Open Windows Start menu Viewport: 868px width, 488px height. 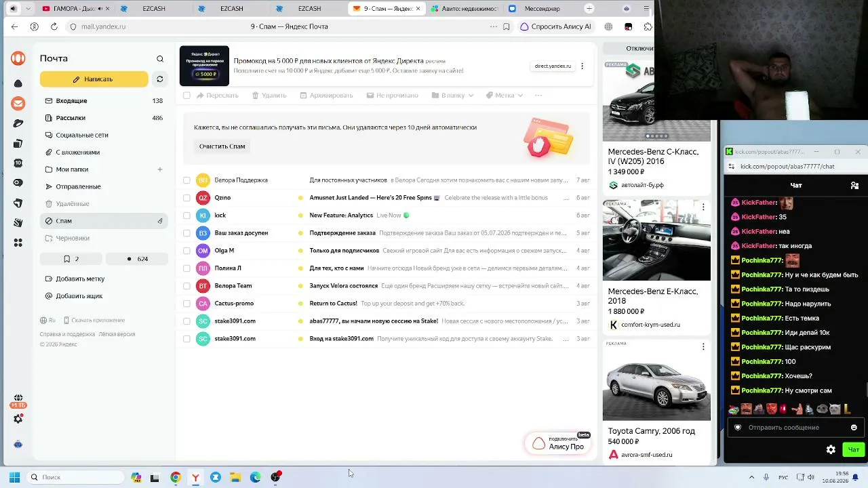[14, 477]
